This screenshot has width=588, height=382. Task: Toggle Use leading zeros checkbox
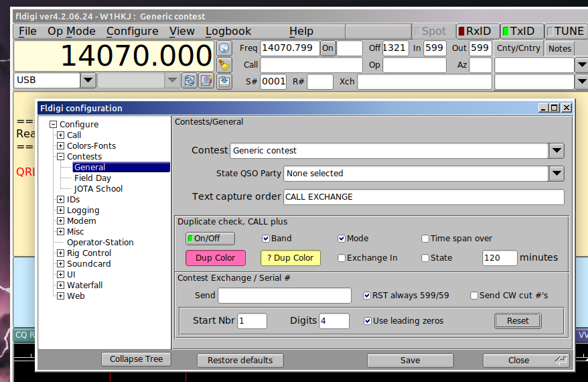click(368, 321)
